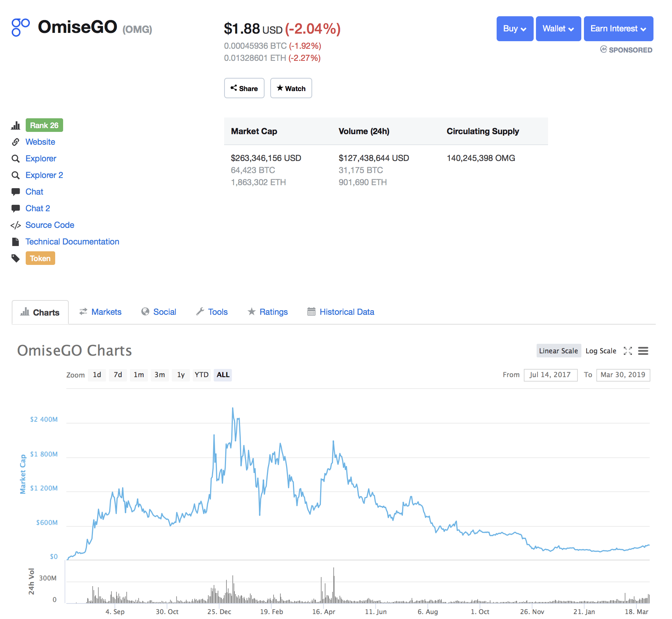Set chart zoom to ALL
This screenshot has height=619, width=672.
(x=223, y=375)
